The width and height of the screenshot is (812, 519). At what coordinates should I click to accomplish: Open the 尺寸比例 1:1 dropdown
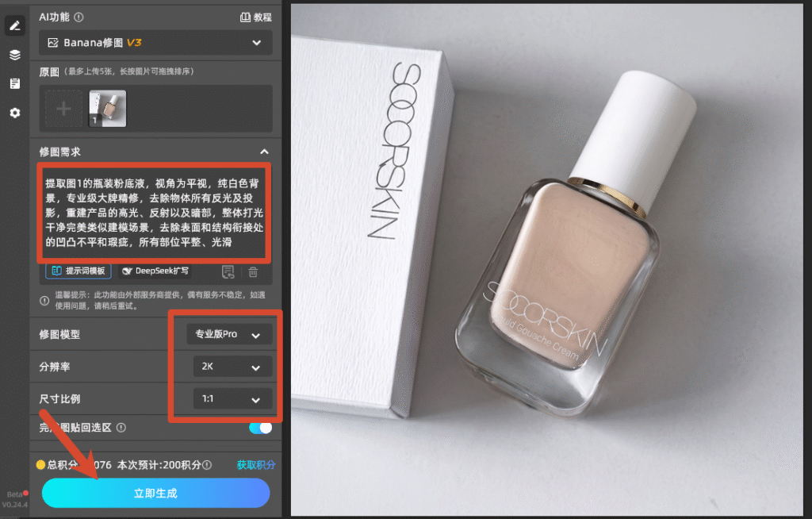(232, 398)
